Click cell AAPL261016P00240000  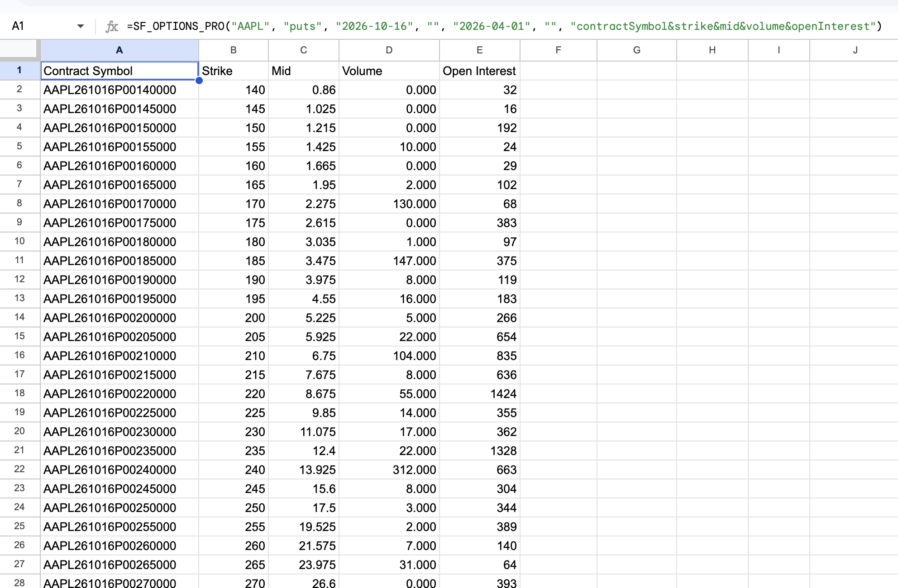coord(119,470)
